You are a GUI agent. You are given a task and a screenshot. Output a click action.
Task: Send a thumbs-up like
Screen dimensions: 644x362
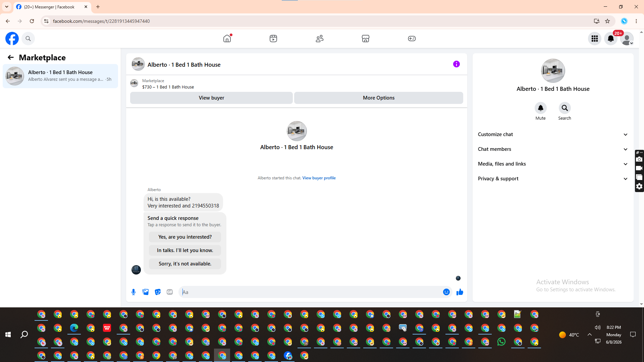point(460,292)
